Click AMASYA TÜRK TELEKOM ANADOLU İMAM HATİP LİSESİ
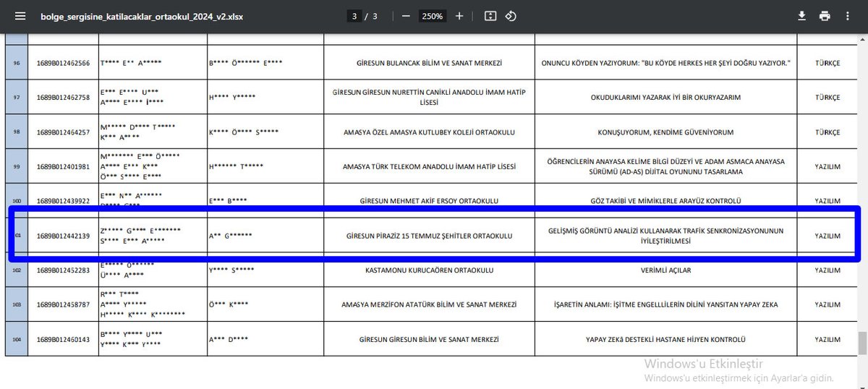The height and width of the screenshot is (389, 868). pyautogui.click(x=429, y=166)
